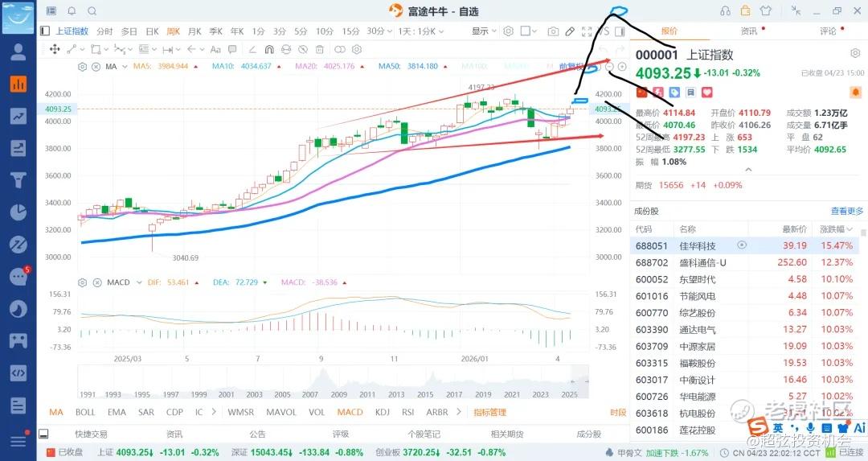This screenshot has height=461, width=868.
Task: Select the comment bubble annotation tool
Action: [x=232, y=49]
